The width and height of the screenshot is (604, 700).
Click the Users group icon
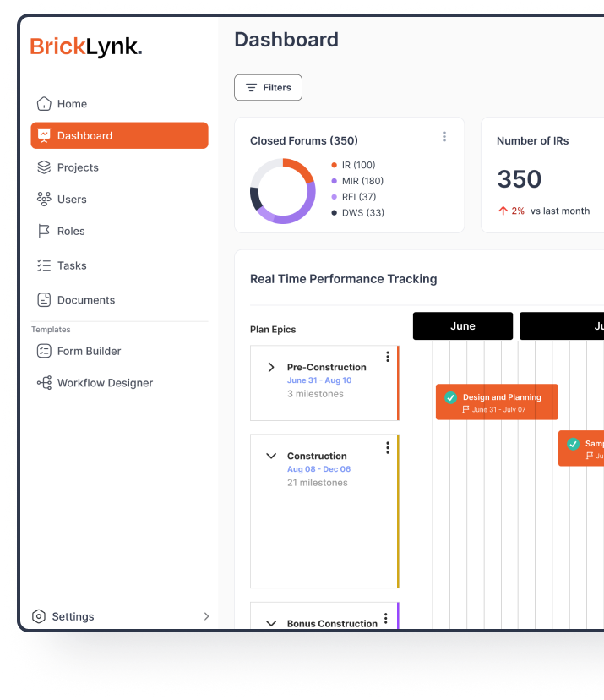coord(44,200)
